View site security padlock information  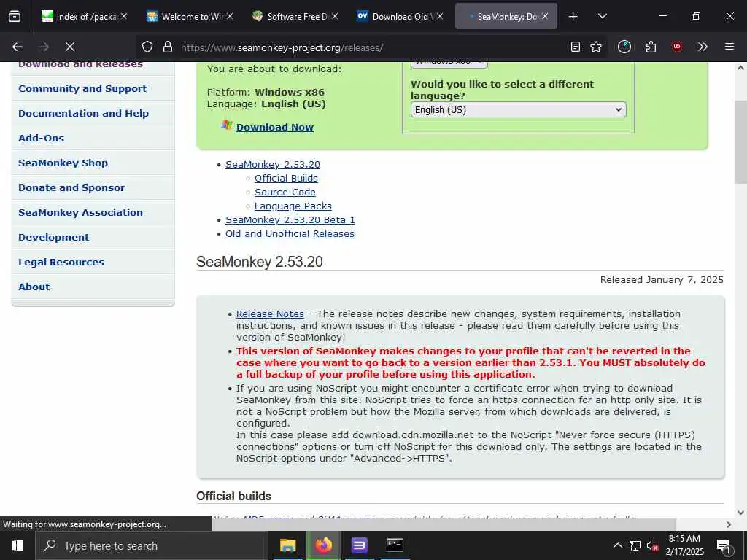tap(167, 47)
